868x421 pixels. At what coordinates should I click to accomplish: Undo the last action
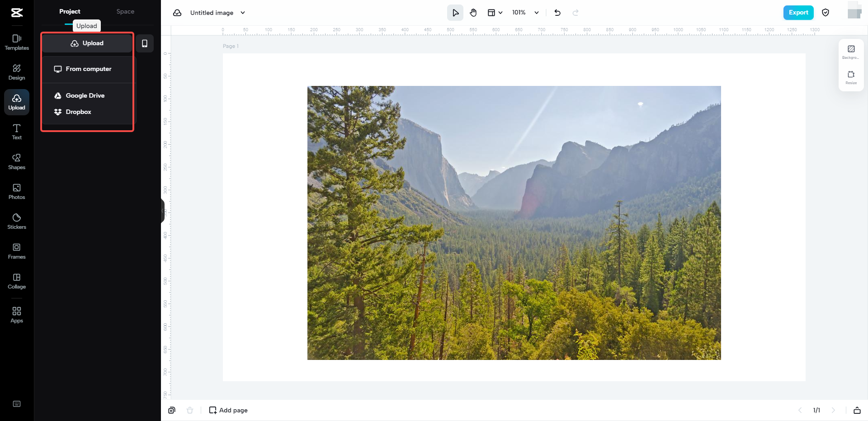[557, 13]
